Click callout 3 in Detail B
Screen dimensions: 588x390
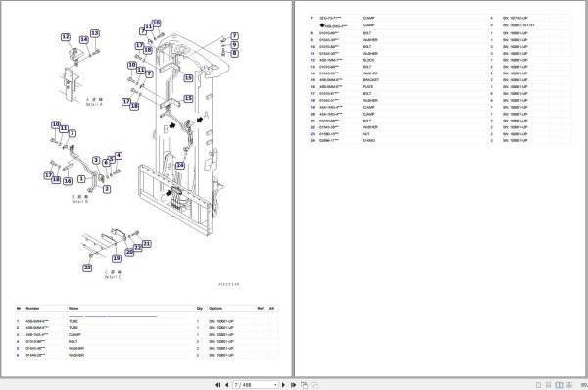tap(96, 160)
